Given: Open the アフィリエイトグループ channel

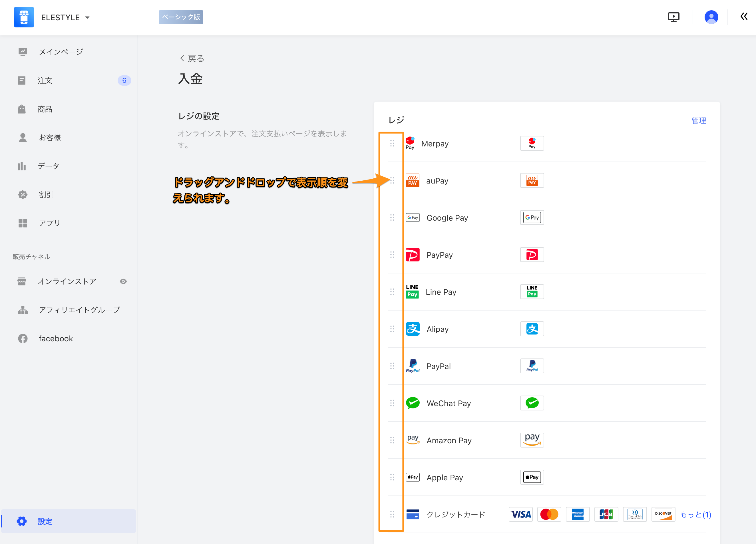Looking at the screenshot, I should coord(79,310).
